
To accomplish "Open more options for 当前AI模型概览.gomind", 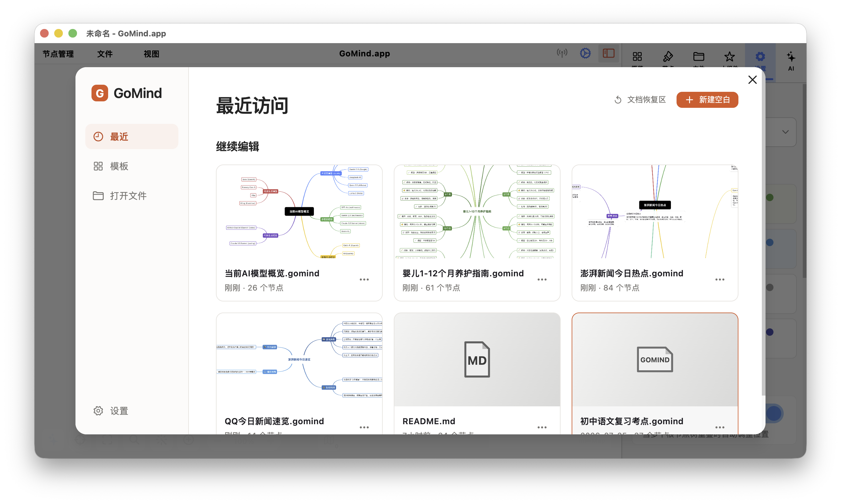I will pos(364,279).
